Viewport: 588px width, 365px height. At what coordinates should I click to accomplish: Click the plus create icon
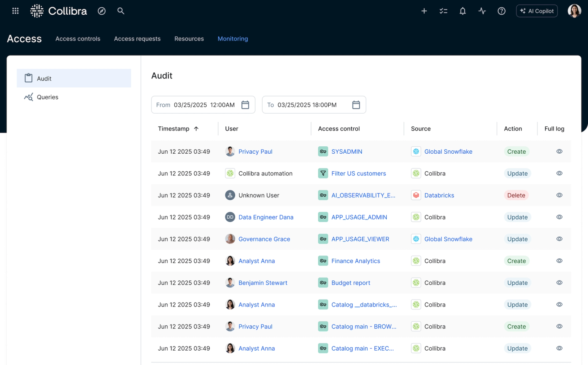[x=424, y=11]
